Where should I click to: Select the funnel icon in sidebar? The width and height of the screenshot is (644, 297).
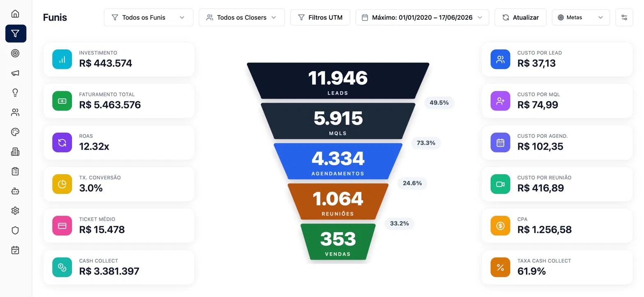[16, 34]
